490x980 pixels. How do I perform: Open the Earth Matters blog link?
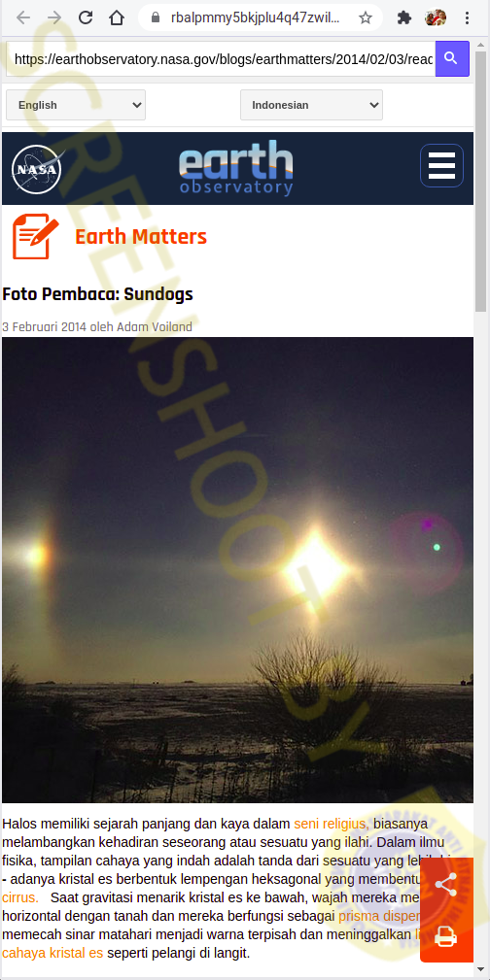pos(141,237)
